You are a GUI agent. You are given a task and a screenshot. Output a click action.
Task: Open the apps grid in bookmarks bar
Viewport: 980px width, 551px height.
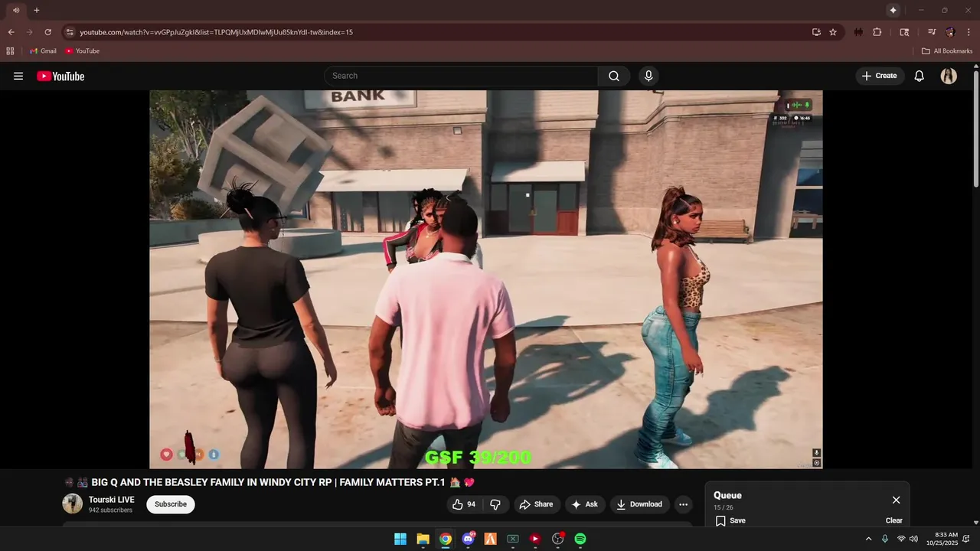point(10,51)
